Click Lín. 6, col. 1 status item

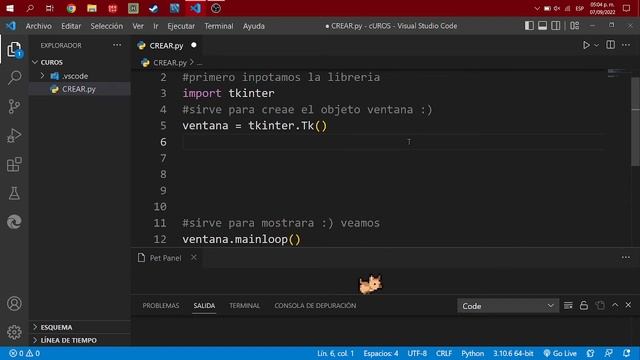coord(335,353)
